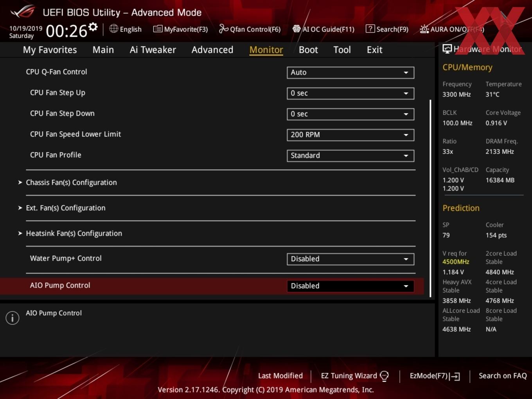Select the Water Pump+ Control label
This screenshot has width=532, height=399.
66,258
